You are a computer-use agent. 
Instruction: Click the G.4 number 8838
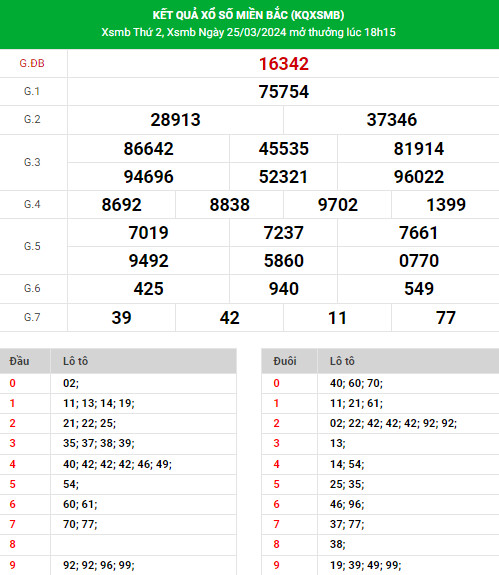tap(230, 205)
